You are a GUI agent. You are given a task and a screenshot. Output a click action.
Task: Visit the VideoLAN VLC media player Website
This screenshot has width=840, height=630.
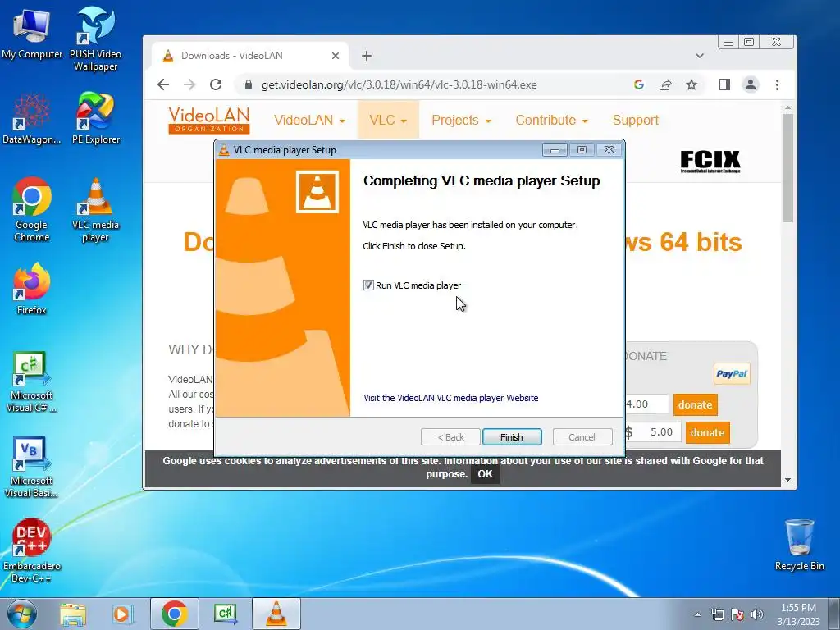click(450, 398)
